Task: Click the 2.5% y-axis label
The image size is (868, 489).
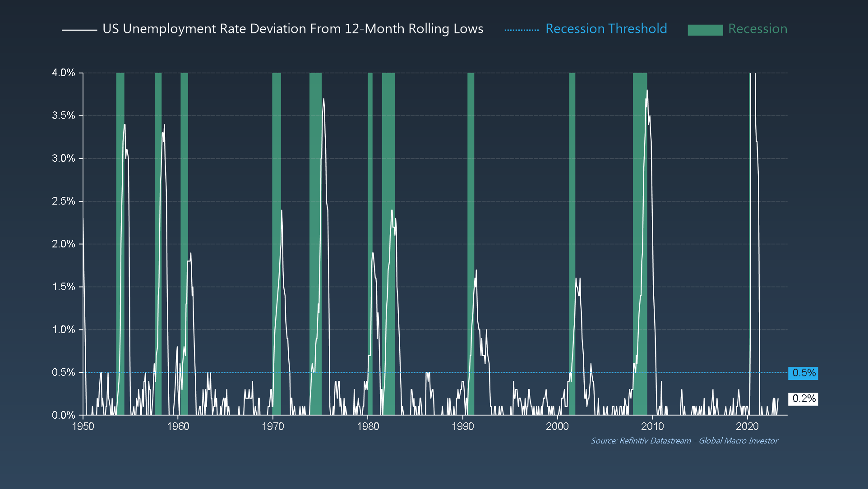Action: coord(64,201)
